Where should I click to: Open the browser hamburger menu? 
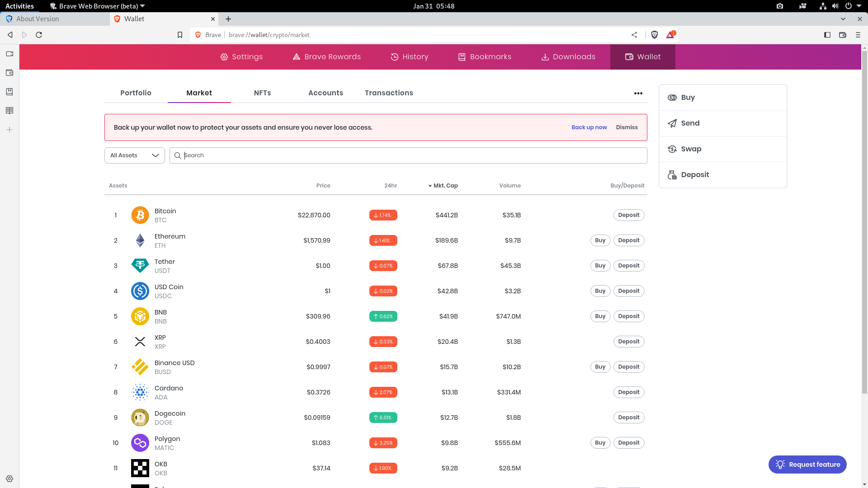[858, 35]
